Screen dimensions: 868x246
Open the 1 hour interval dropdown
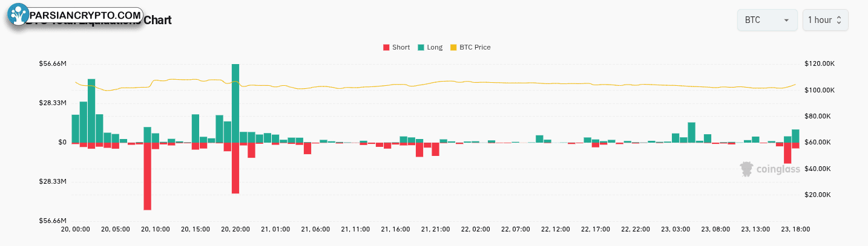pyautogui.click(x=825, y=20)
